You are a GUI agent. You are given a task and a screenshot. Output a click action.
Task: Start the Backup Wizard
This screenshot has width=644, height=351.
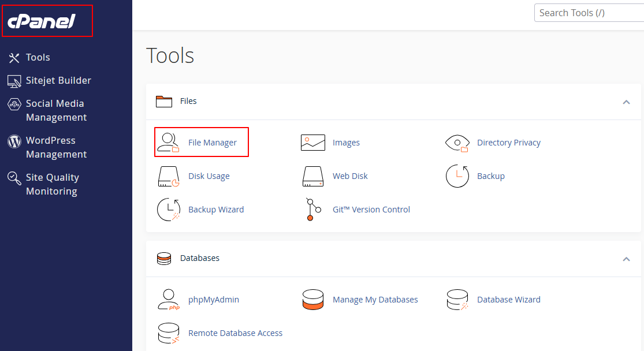coord(216,209)
